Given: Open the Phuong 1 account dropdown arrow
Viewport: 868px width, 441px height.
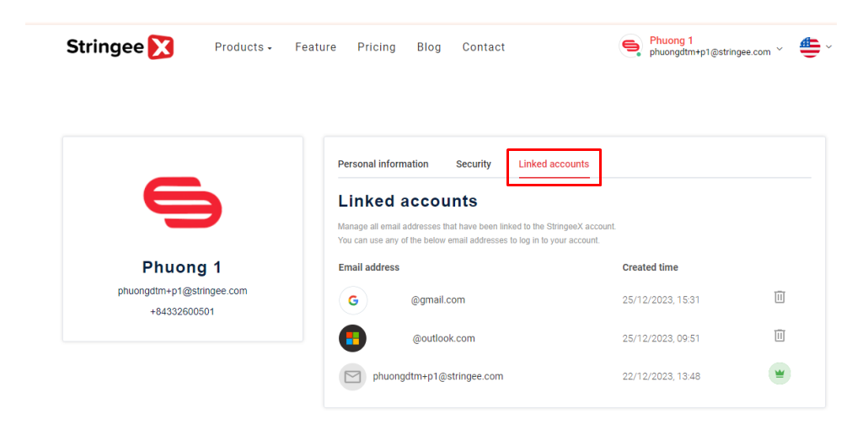Looking at the screenshot, I should pos(780,48).
